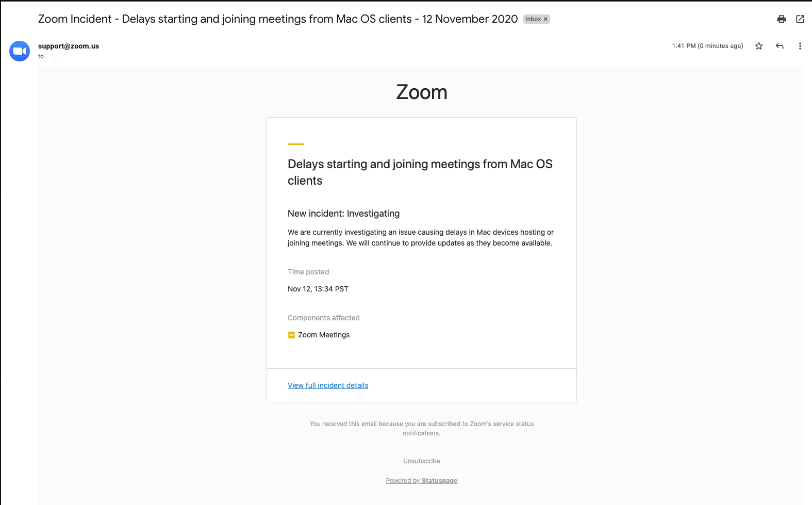Click the Unsubscribe link

point(422,461)
